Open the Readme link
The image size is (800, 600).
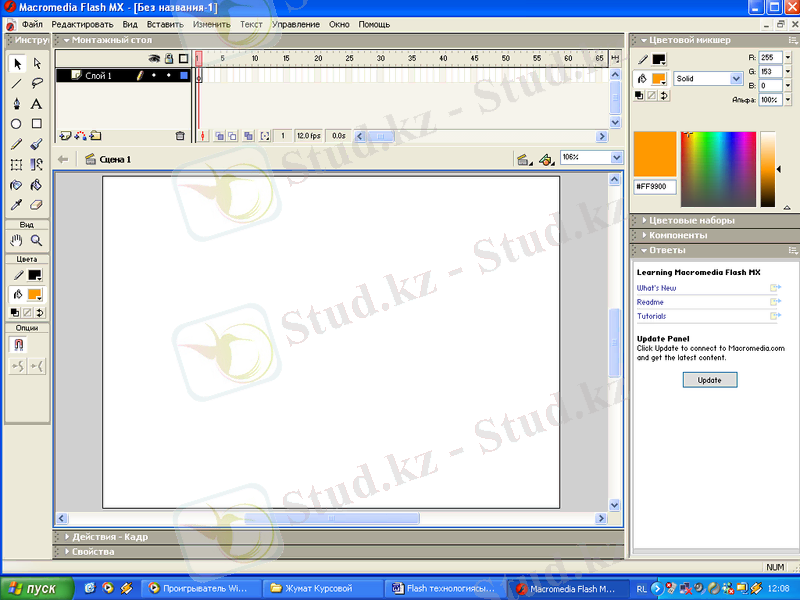[x=650, y=302]
